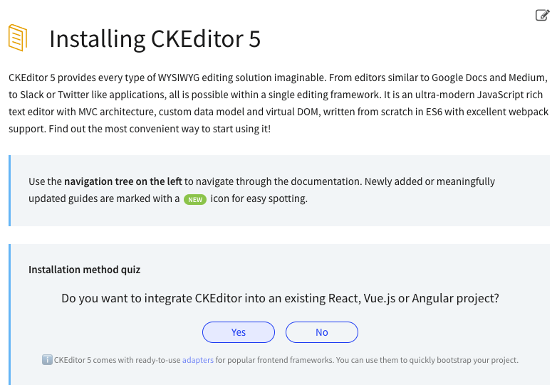Screen dimensions: 557x392
Task: Click the yellow document icon beside title
Action: (18, 38)
